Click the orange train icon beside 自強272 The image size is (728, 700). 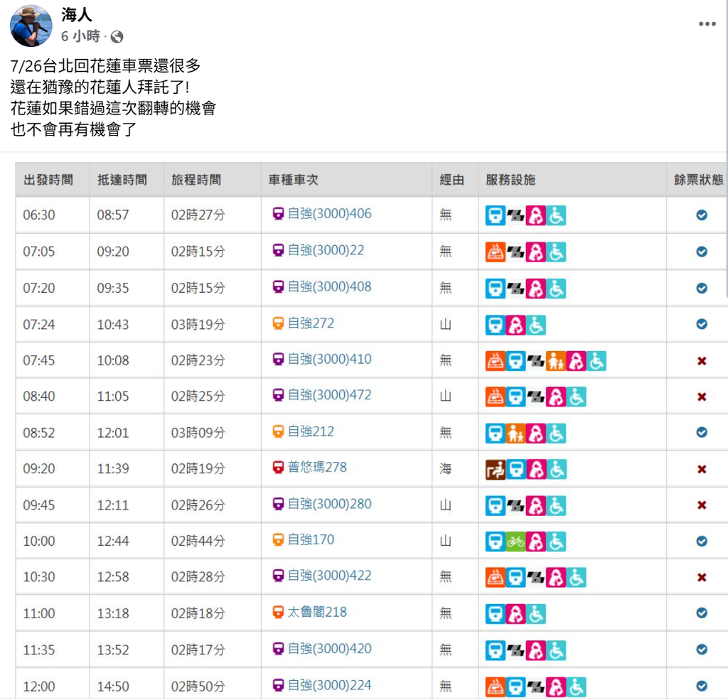pyautogui.click(x=278, y=323)
